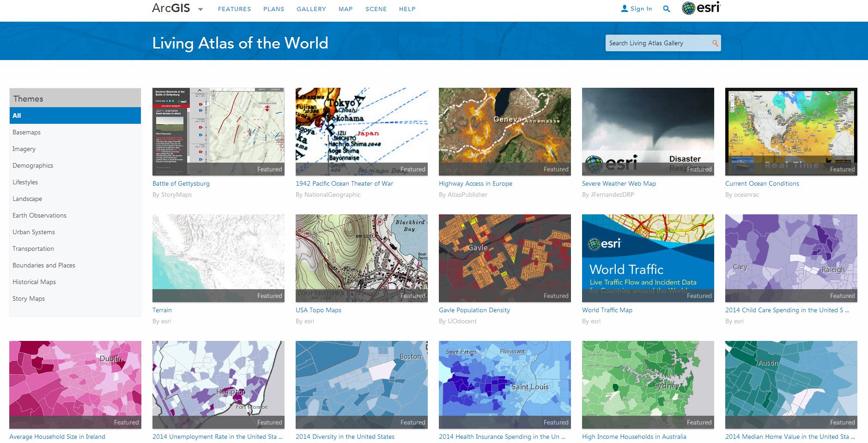This screenshot has height=443, width=868.
Task: Filter by Lifestyles theme
Action: pyautogui.click(x=25, y=182)
